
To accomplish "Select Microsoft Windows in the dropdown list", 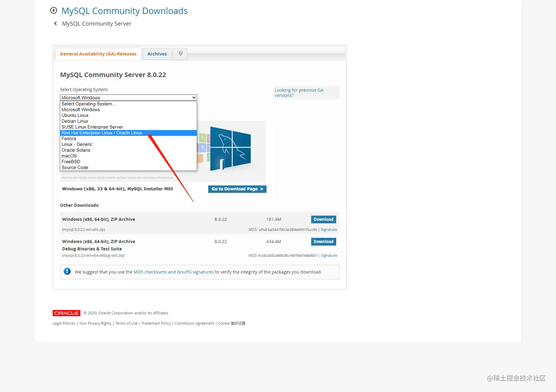I will (128, 110).
